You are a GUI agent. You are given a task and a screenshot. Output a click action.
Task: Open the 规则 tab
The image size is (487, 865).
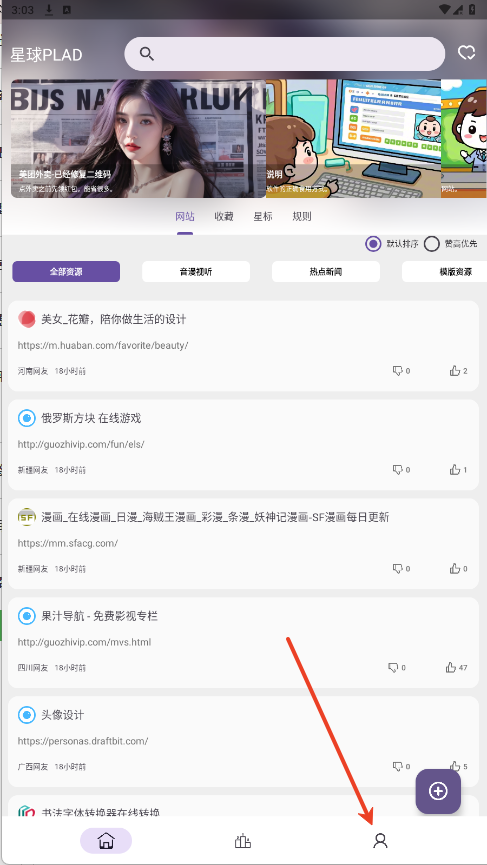(x=302, y=216)
